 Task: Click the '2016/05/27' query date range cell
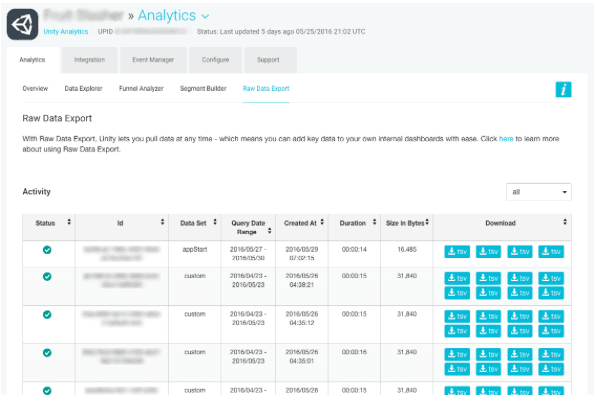[x=248, y=254]
